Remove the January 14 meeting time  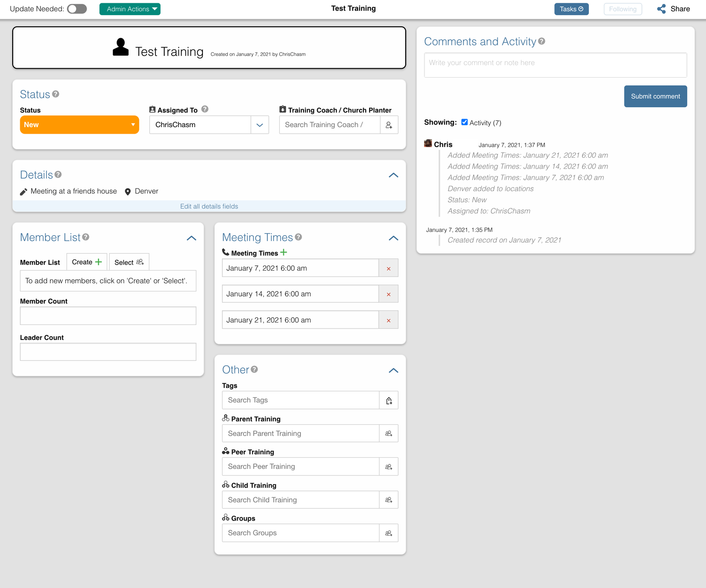388,294
